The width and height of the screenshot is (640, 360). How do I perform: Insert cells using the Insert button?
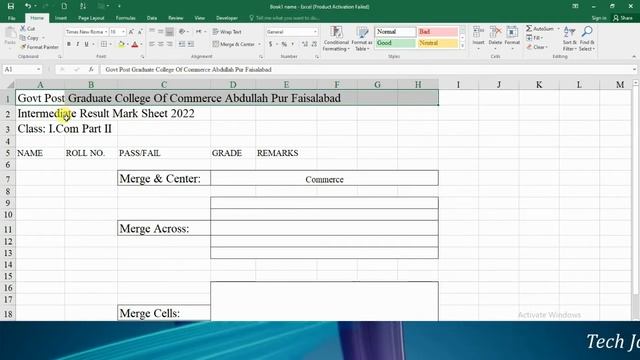coord(478,38)
